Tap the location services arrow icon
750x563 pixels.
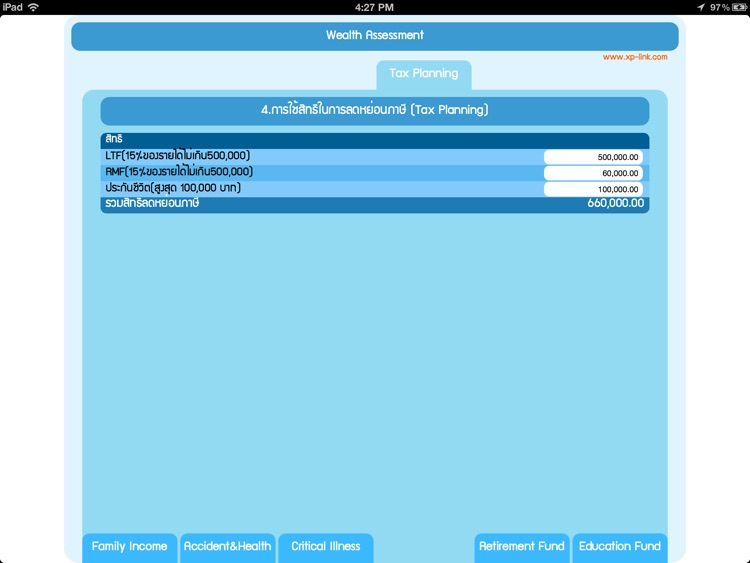(x=701, y=7)
